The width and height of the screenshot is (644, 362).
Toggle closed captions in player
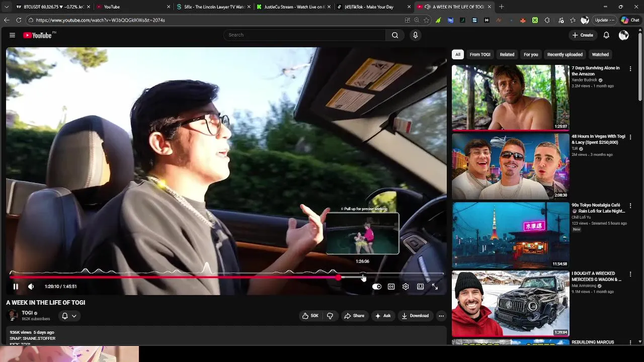(391, 287)
